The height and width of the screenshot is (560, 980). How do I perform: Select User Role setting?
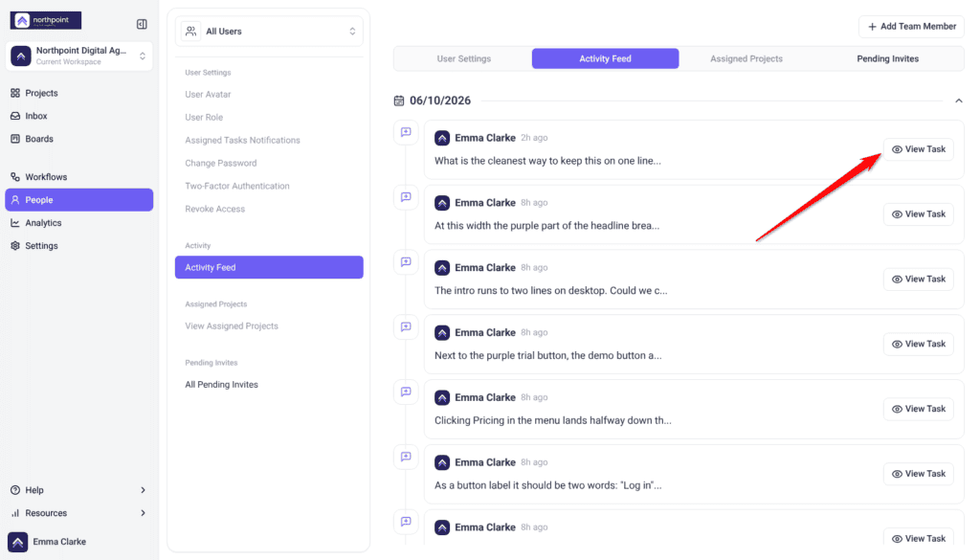pyautogui.click(x=204, y=118)
